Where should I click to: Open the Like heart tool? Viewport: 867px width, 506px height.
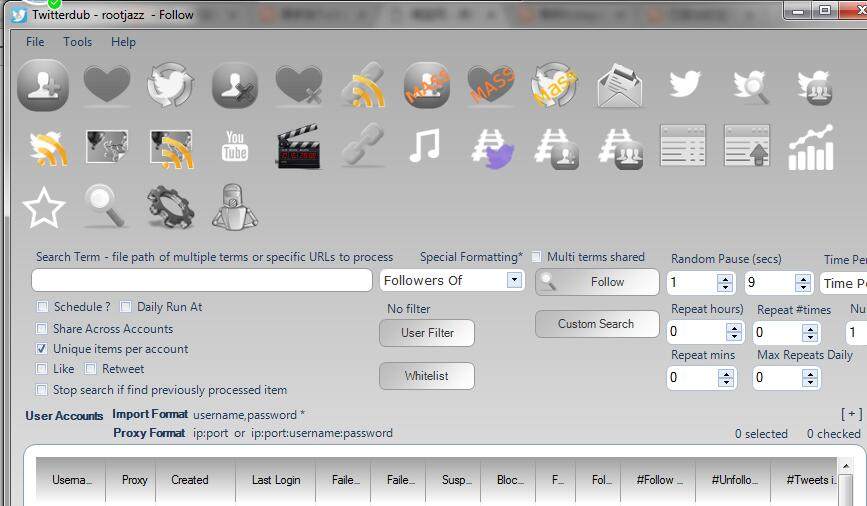click(x=107, y=85)
